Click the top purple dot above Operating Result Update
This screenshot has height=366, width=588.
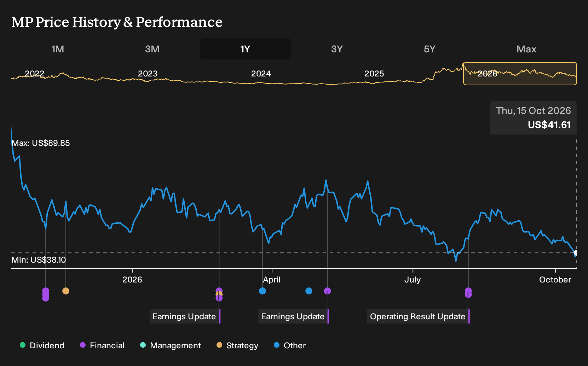(468, 291)
